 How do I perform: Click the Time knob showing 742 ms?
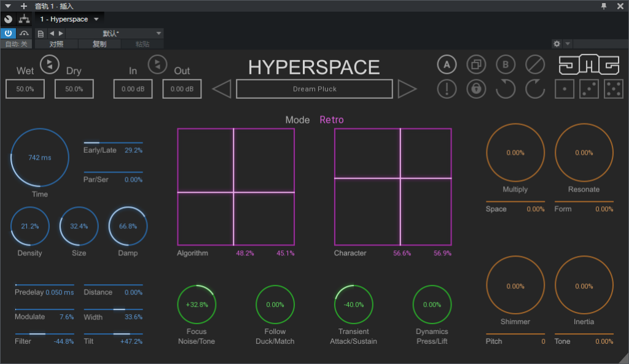[40, 158]
